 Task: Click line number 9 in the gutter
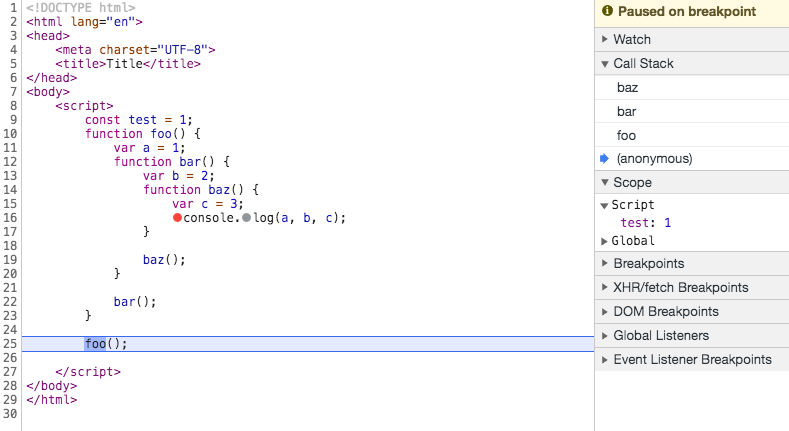click(13, 120)
